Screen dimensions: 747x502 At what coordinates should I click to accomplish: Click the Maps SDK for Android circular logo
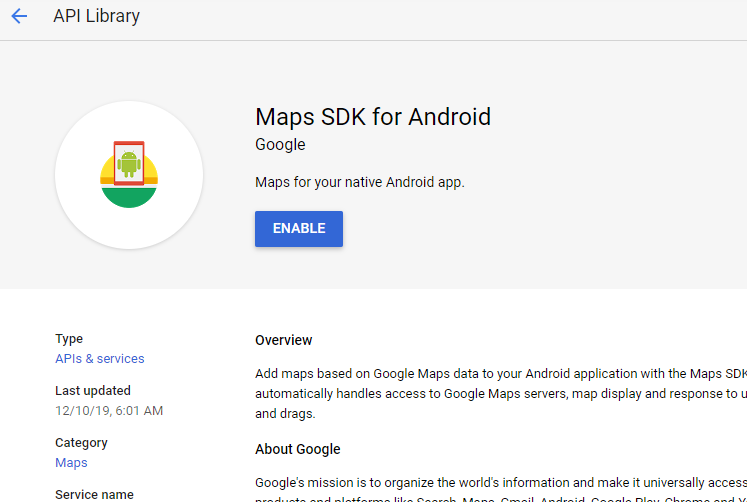pos(129,175)
